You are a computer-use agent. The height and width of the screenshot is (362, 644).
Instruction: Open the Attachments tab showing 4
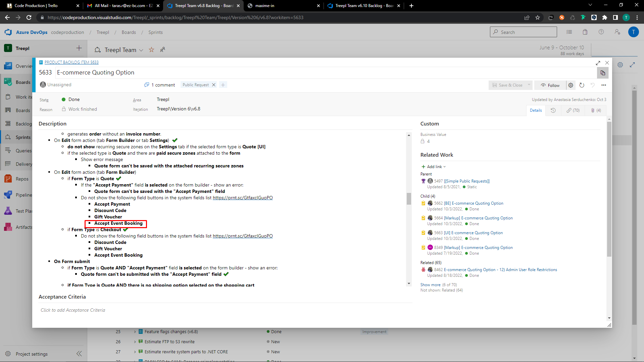click(596, 110)
